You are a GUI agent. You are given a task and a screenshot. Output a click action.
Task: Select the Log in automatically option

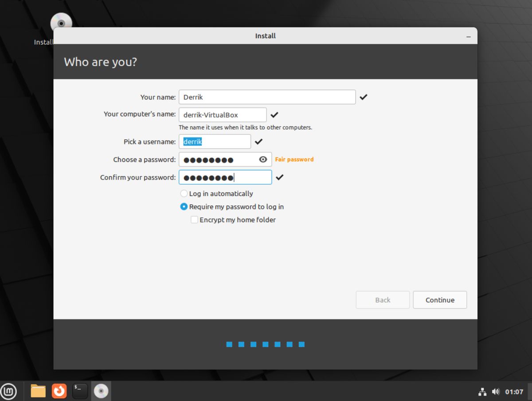184,193
